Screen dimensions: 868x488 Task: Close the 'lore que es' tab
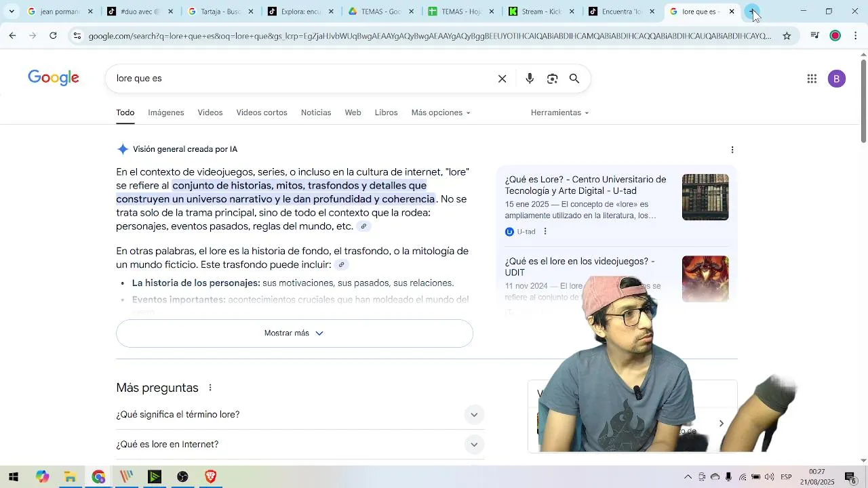click(x=732, y=12)
